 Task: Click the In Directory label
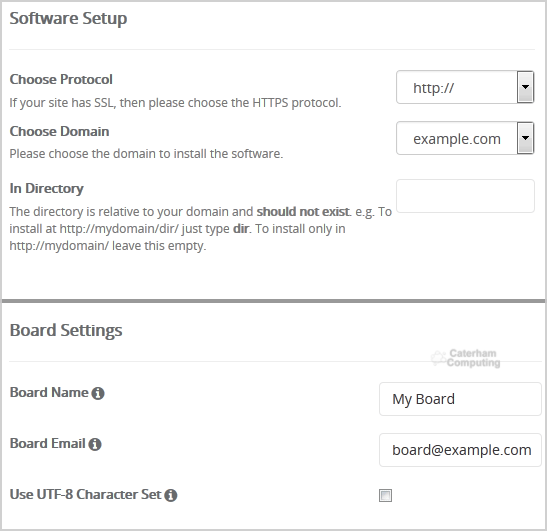[46, 189]
